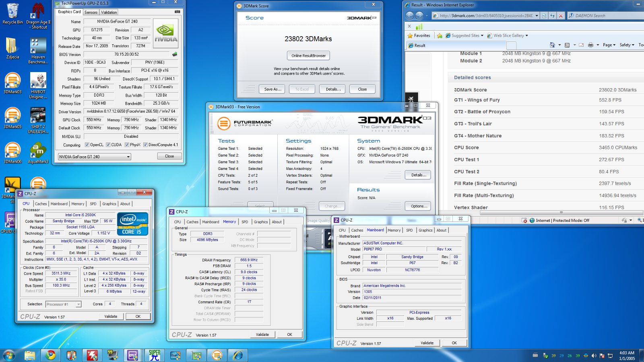Open IE Page menu dropdown

click(609, 45)
